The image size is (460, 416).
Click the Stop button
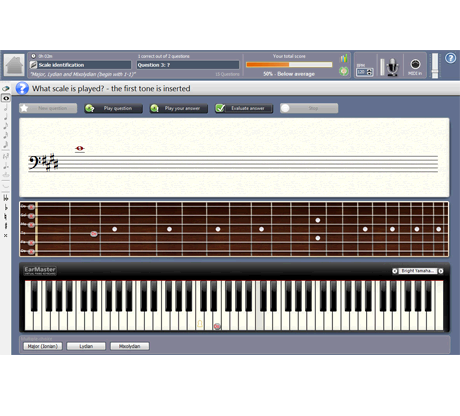[309, 108]
